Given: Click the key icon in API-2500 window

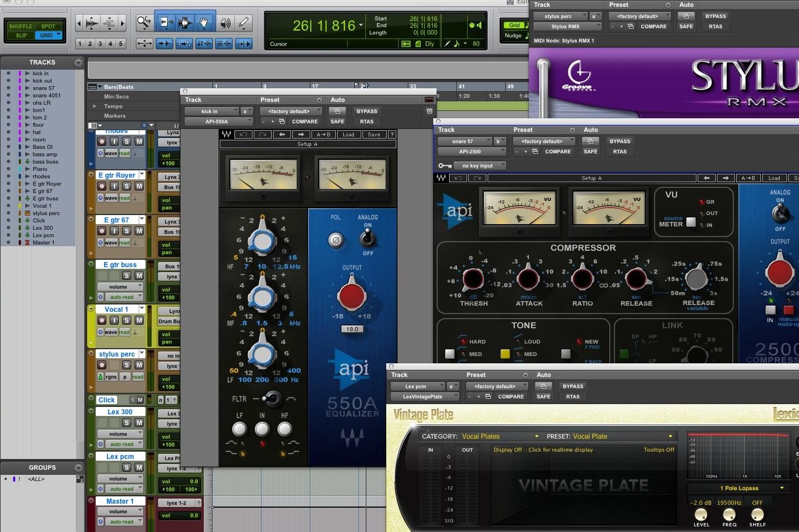Looking at the screenshot, I should click(445, 166).
